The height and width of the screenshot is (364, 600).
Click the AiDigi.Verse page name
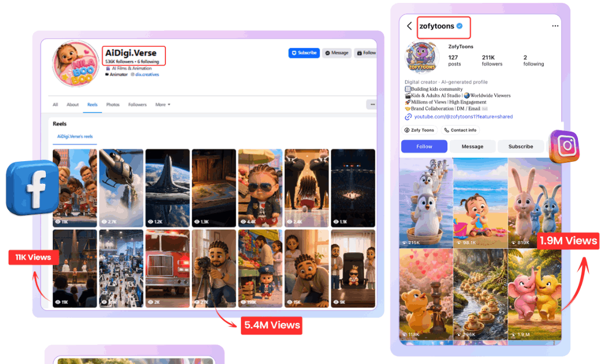(x=131, y=53)
